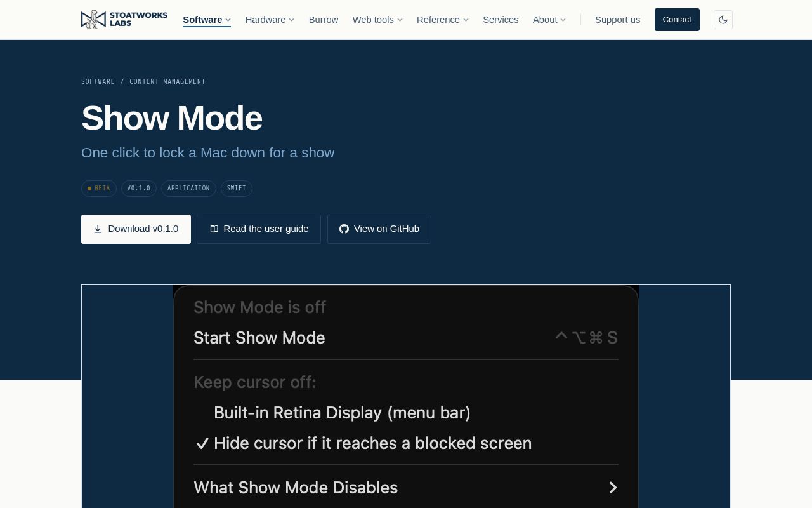This screenshot has height=508, width=812.
Task: Click the SWIFT language tag
Action: (237, 189)
